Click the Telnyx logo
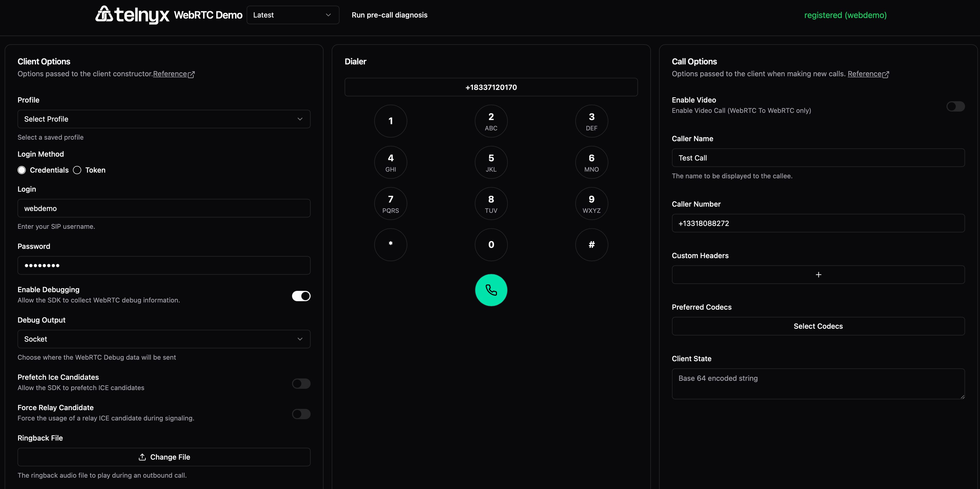This screenshot has width=980, height=489. (132, 15)
